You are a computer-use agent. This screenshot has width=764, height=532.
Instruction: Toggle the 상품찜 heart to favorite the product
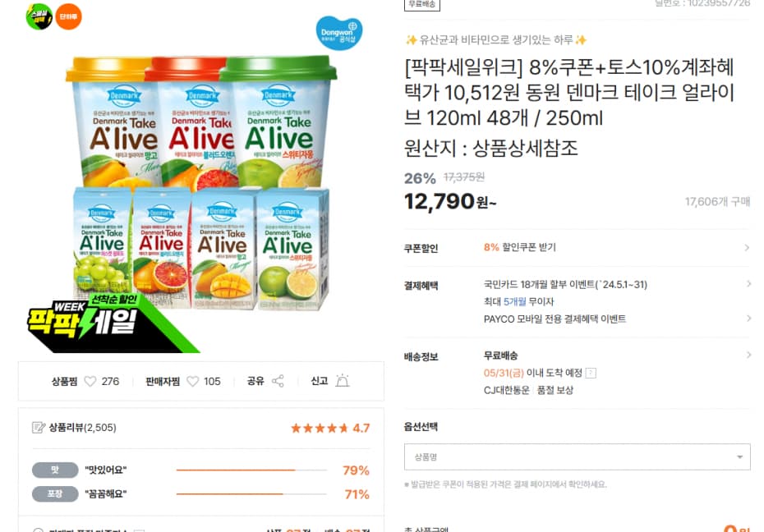(89, 381)
